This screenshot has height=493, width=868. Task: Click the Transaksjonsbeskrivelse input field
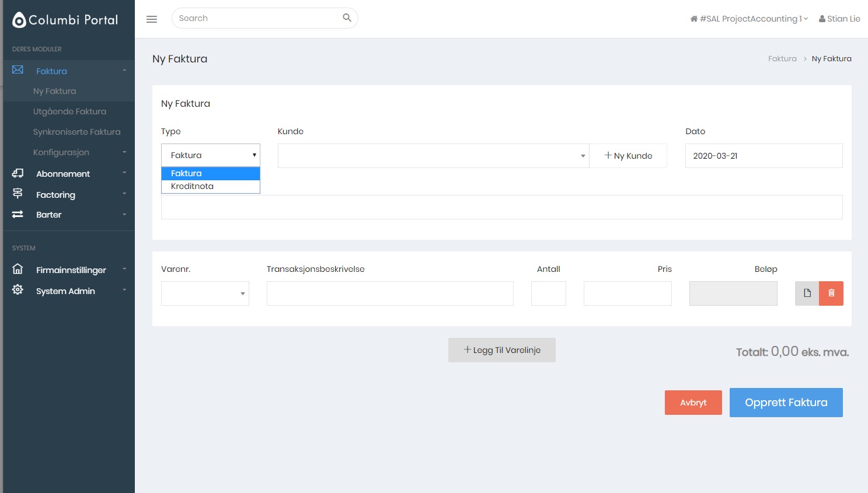[390, 293]
